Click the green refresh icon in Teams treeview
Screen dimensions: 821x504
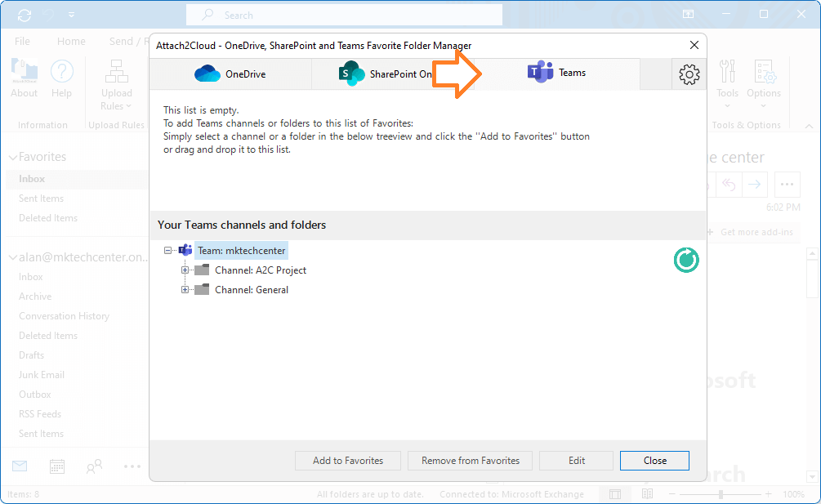(x=685, y=260)
